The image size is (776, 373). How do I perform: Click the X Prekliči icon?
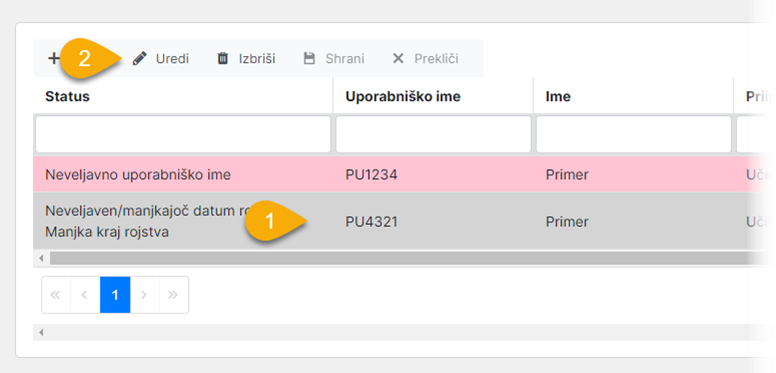(x=398, y=59)
